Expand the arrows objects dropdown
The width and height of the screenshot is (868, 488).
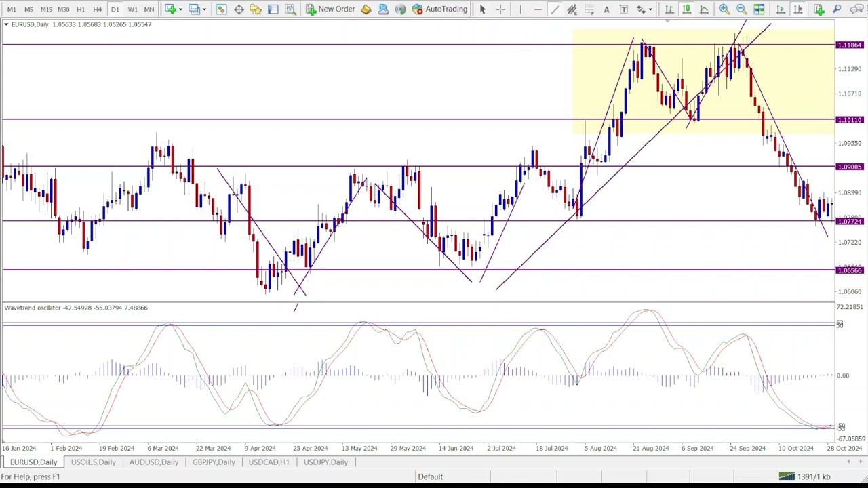point(650,9)
